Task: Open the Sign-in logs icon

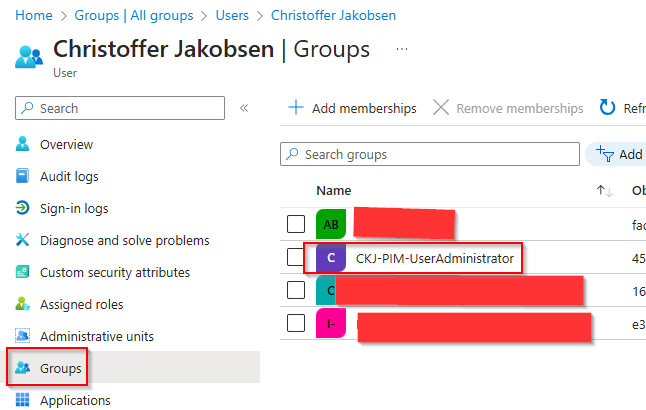Action: click(23, 208)
